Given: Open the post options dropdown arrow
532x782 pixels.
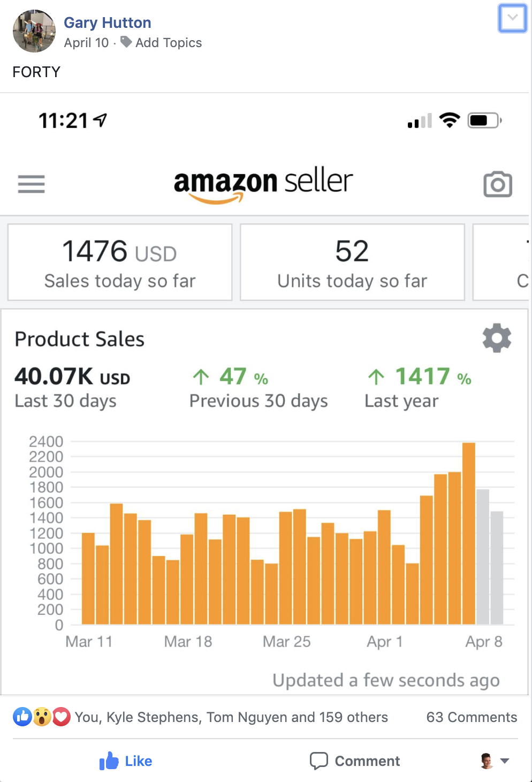Looking at the screenshot, I should [512, 18].
